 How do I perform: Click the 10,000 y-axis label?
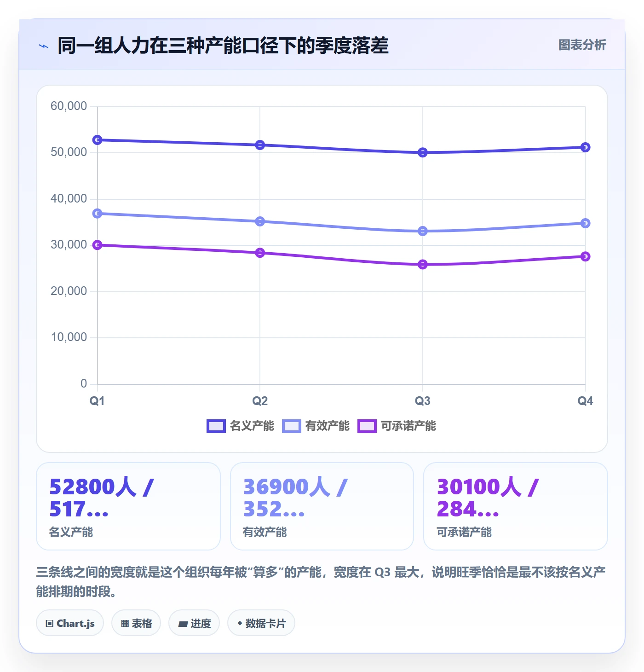pos(69,337)
